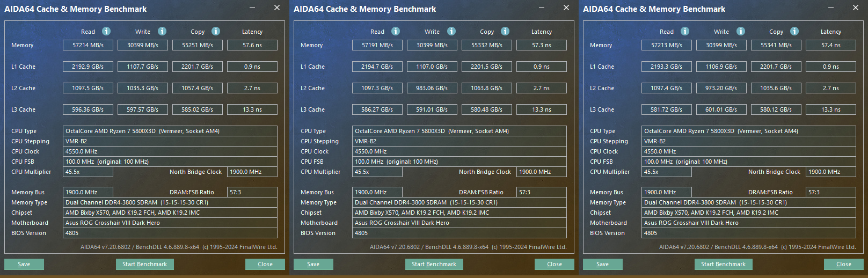This screenshot has height=278, width=868.
Task: Click the 2194.7 GB/s L1 cache read value
Action: [377, 67]
